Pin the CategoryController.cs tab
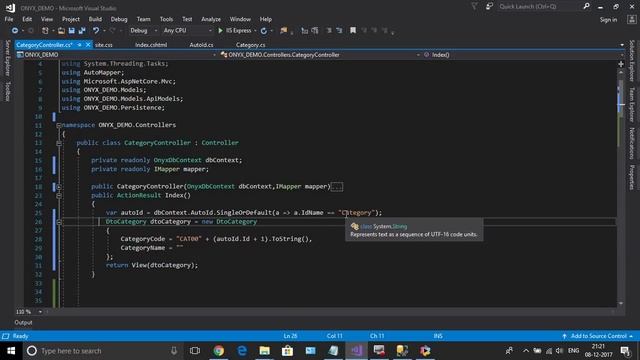640x360 pixels. (x=80, y=45)
